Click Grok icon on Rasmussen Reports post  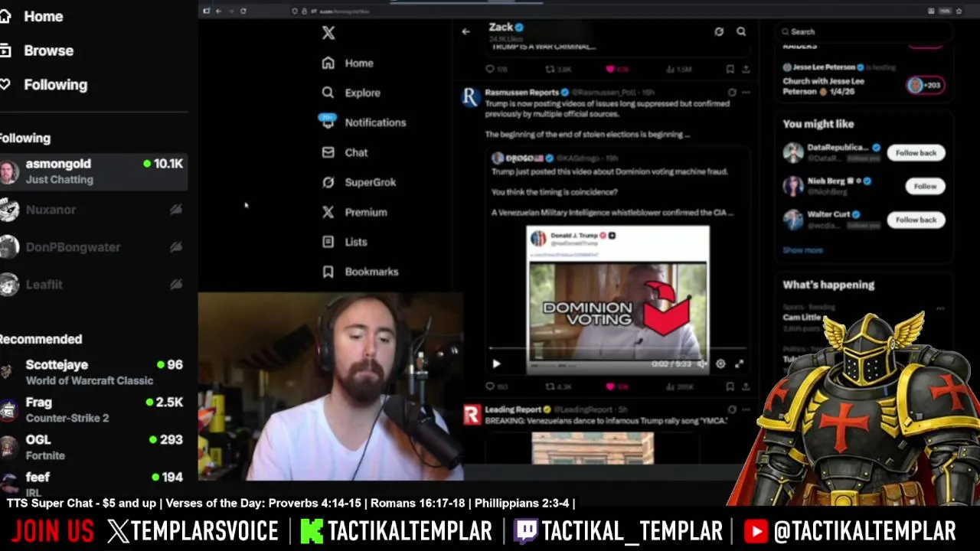coord(732,93)
